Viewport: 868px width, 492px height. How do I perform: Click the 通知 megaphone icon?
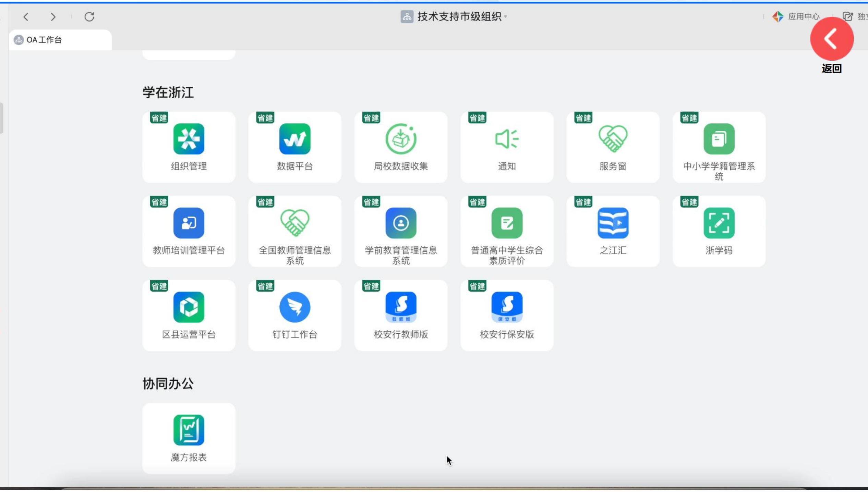click(x=507, y=139)
